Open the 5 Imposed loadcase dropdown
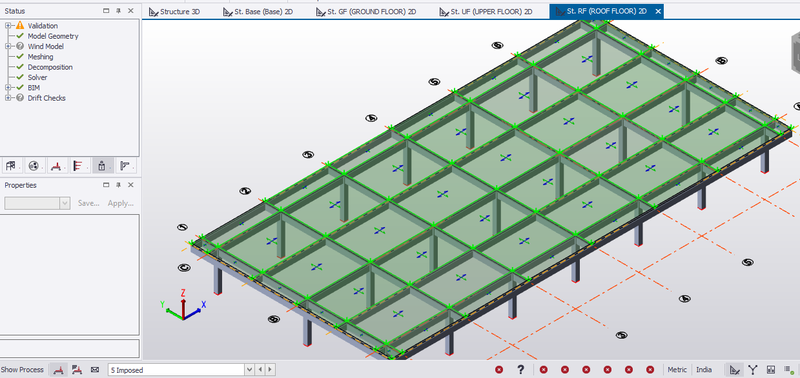800x378 pixels. coord(249,370)
